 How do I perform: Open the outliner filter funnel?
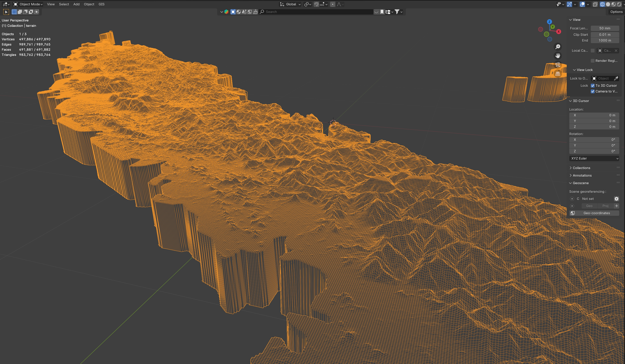pyautogui.click(x=397, y=12)
